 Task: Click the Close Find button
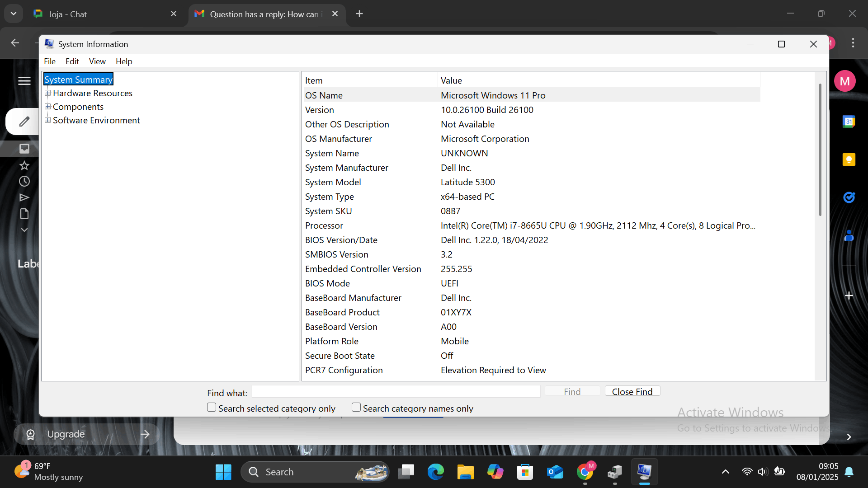[x=632, y=391]
